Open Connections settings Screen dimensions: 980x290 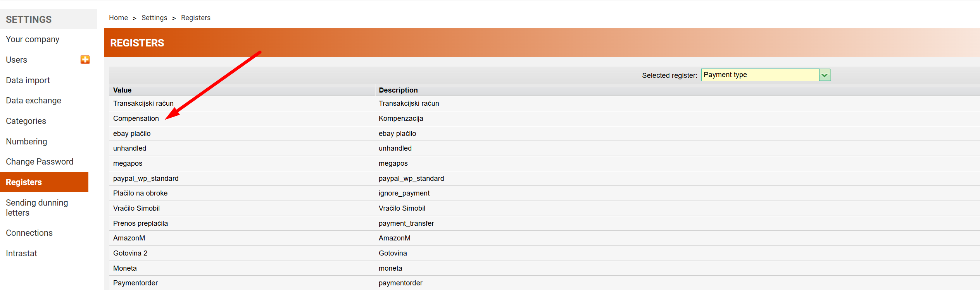pos(29,233)
